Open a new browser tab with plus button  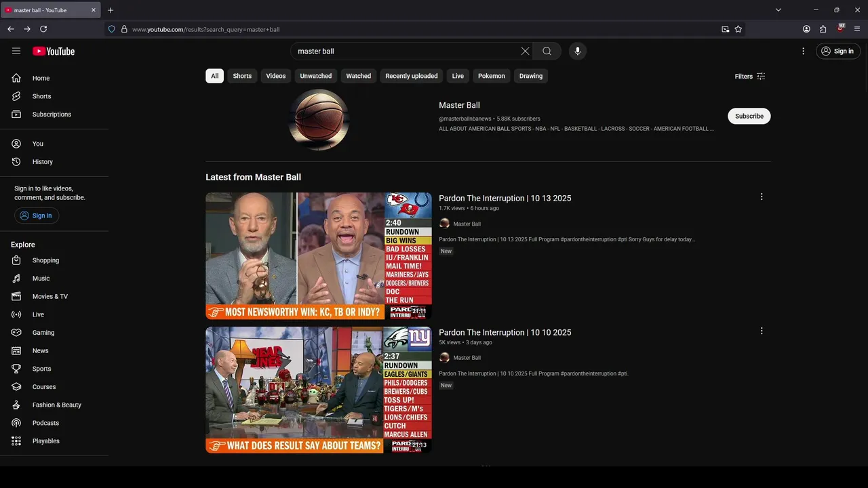[x=111, y=10]
